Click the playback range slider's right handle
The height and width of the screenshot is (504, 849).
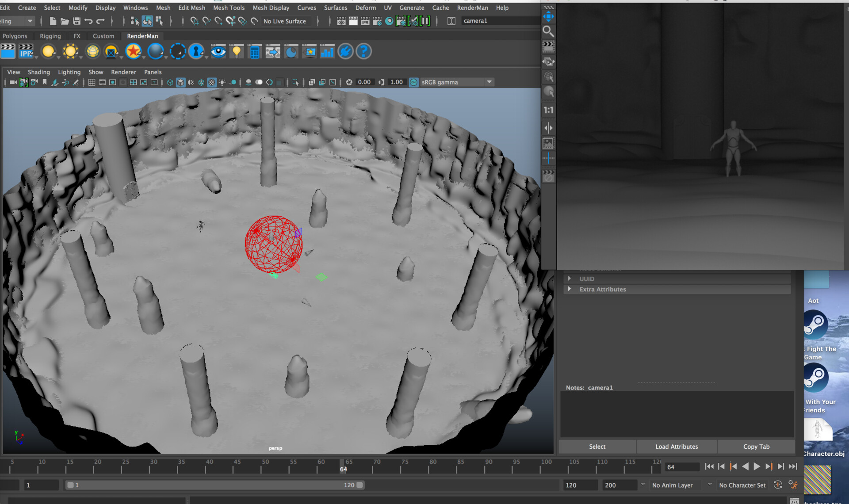[x=360, y=485]
